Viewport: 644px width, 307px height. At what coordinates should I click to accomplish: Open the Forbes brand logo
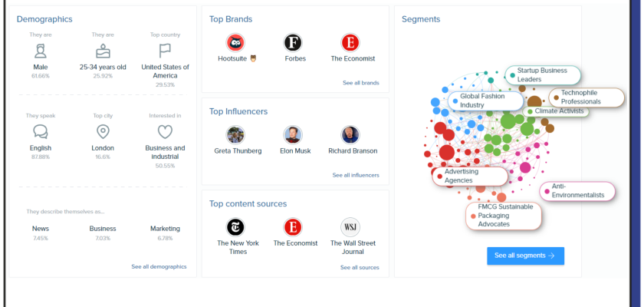coord(292,43)
